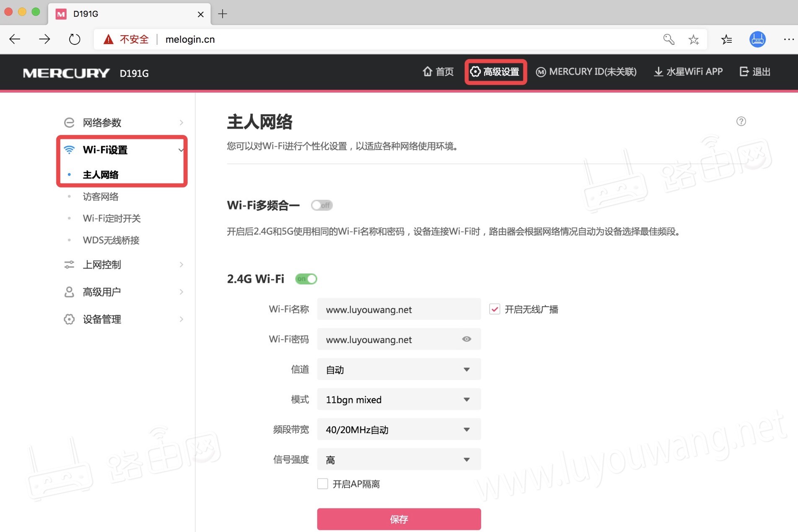Click the Wi-Fi密码 input field
This screenshot has height=532, width=798.
pos(399,339)
